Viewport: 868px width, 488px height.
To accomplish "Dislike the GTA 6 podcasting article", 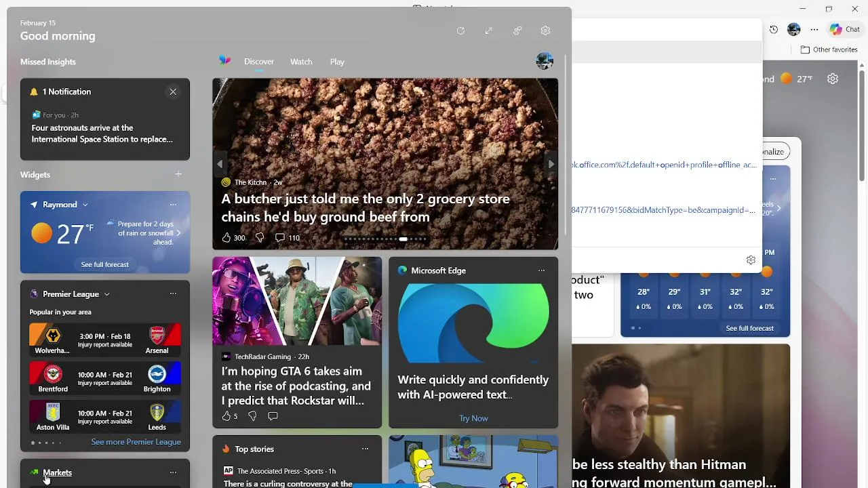I will click(252, 416).
